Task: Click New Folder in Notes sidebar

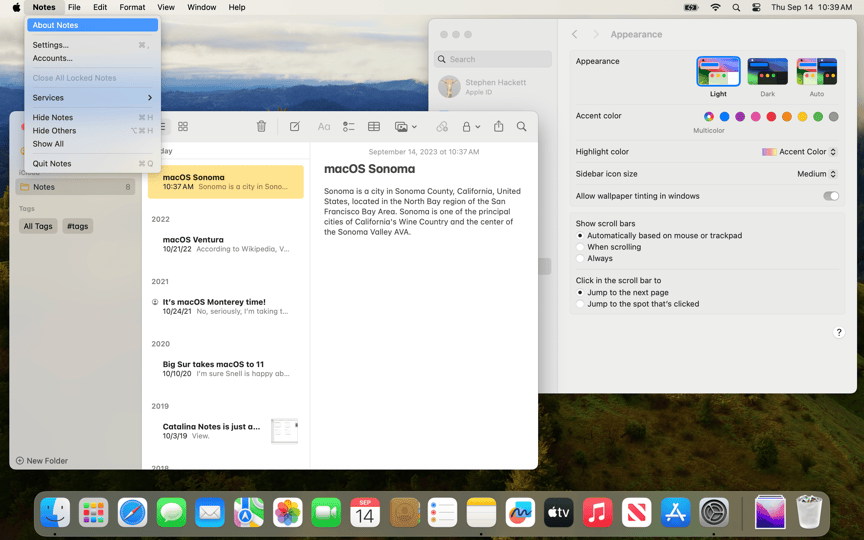Action: [42, 461]
